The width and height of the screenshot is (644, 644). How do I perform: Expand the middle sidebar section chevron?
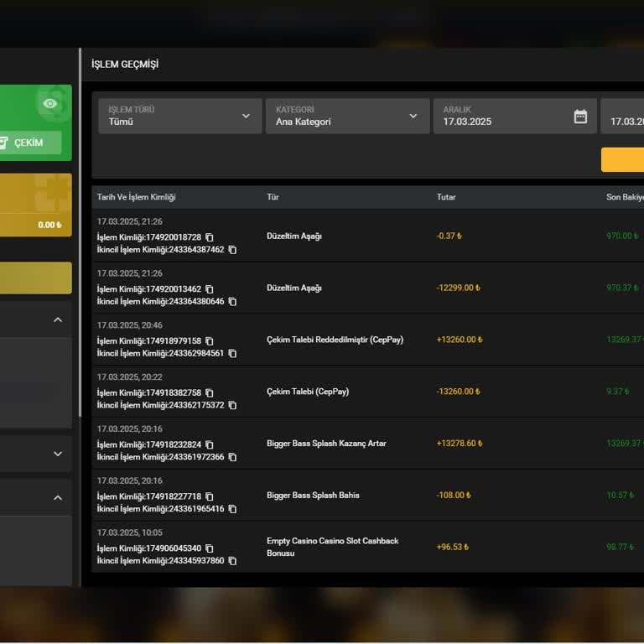pyautogui.click(x=58, y=454)
